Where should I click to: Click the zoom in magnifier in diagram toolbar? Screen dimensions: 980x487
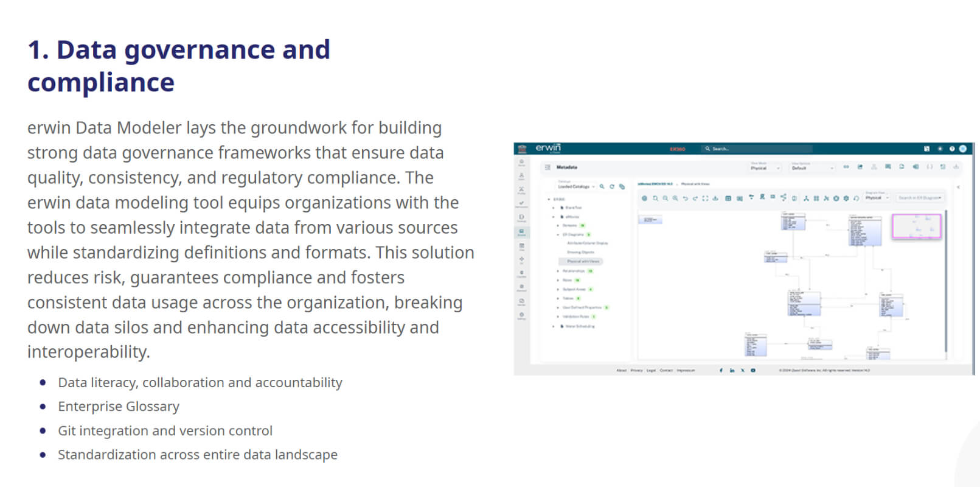tap(675, 198)
